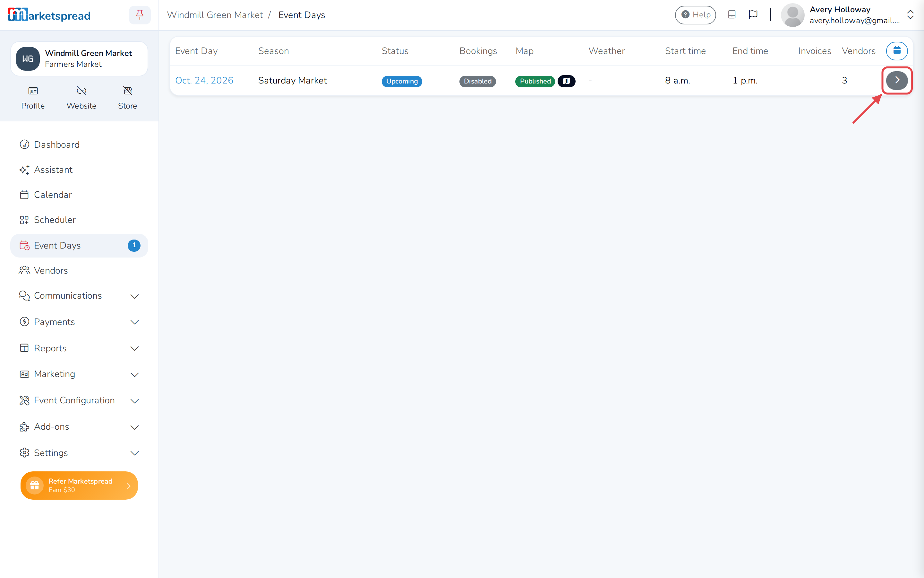This screenshot has width=924, height=578.
Task: Go to Dashboard
Action: click(x=79, y=144)
